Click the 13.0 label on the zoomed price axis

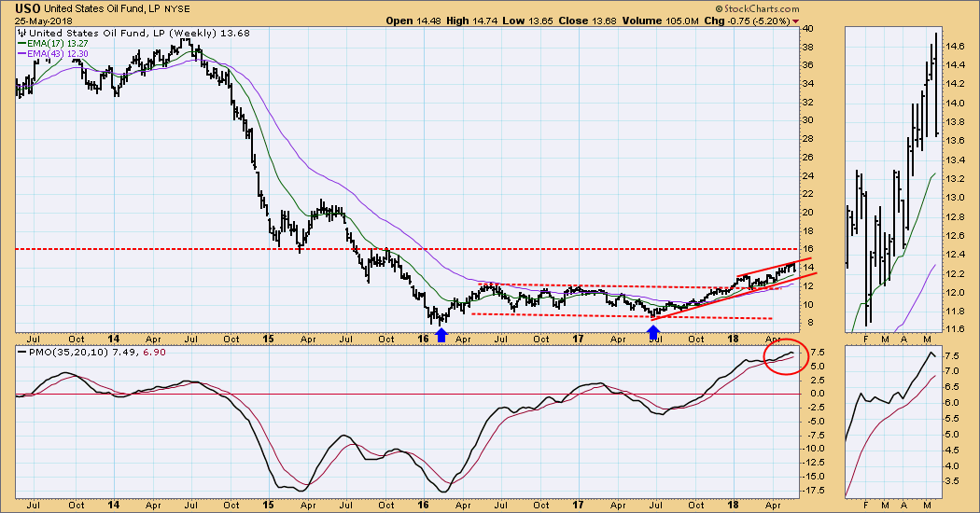(x=955, y=198)
